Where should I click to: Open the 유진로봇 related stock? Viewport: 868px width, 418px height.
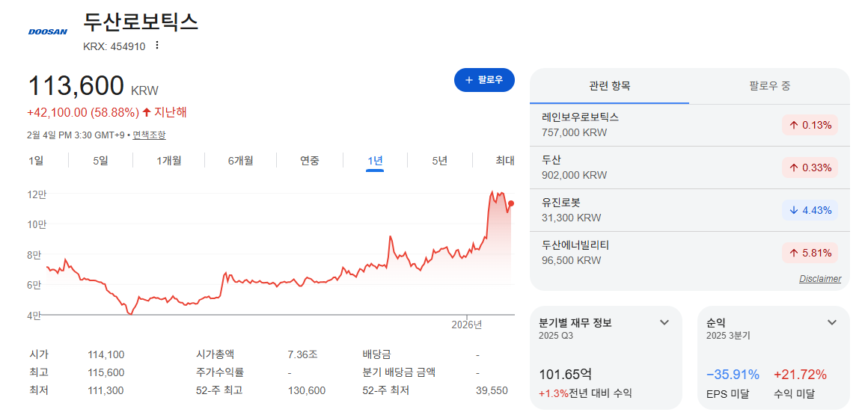(689, 210)
